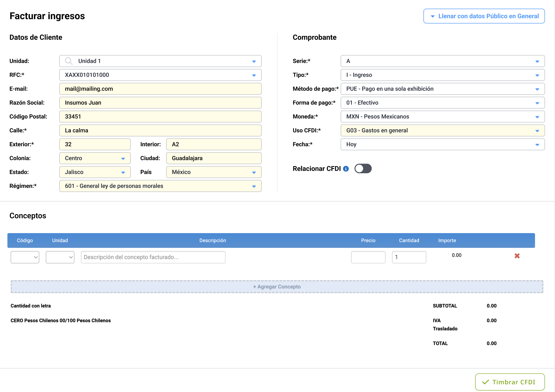The image size is (555, 392).
Task: Open the Estado dropdown showing Jalisco
Action: tap(95, 172)
